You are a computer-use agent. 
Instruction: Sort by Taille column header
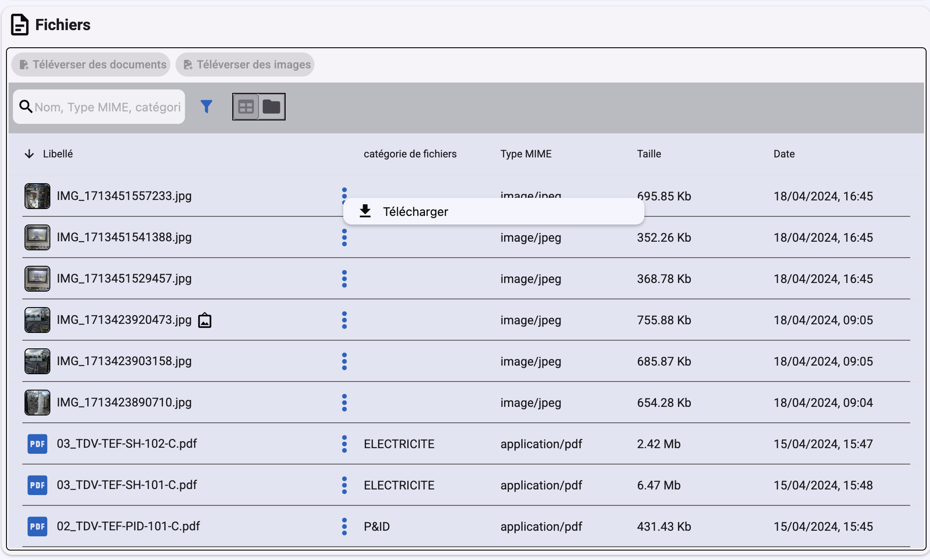[649, 154]
